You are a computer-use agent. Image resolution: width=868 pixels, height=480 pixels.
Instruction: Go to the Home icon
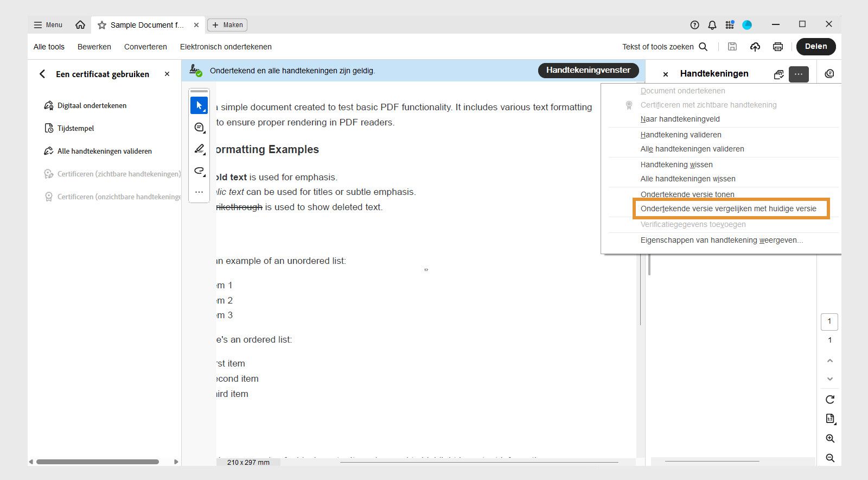pyautogui.click(x=80, y=25)
